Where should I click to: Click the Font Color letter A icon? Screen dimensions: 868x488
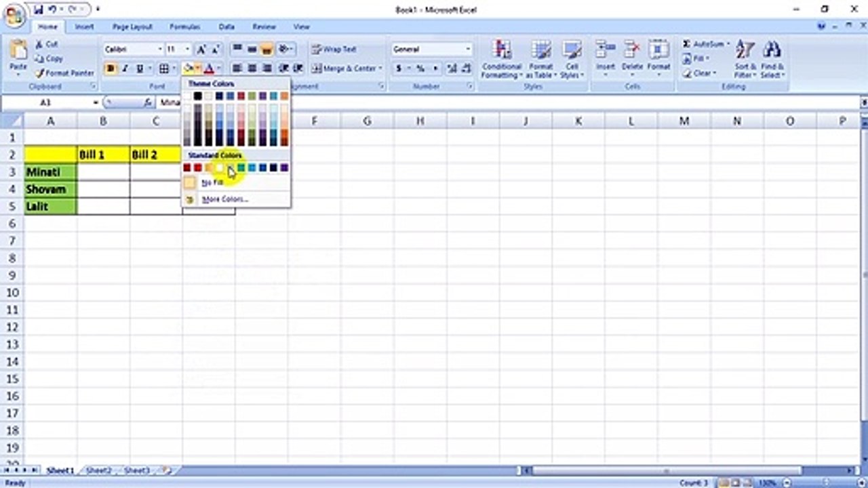pos(209,68)
